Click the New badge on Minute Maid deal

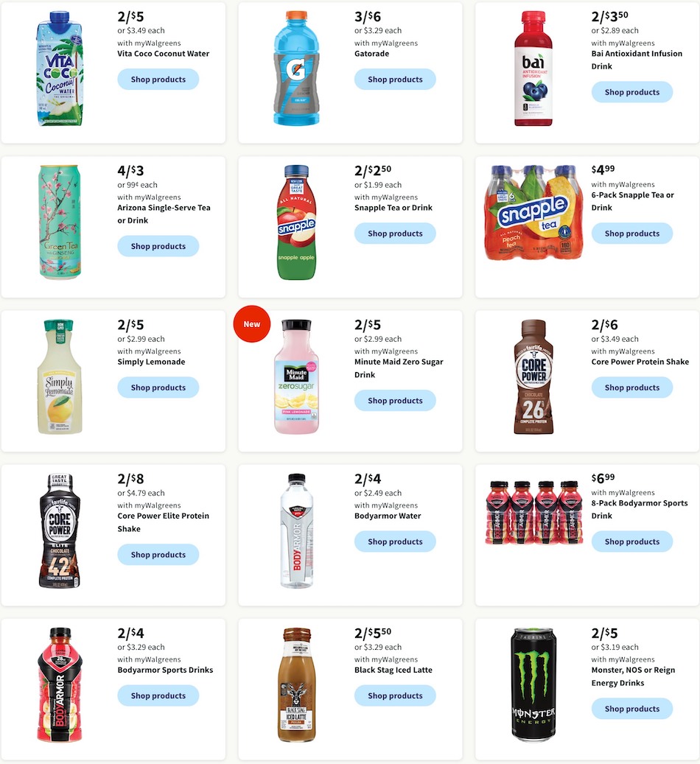[x=252, y=323]
